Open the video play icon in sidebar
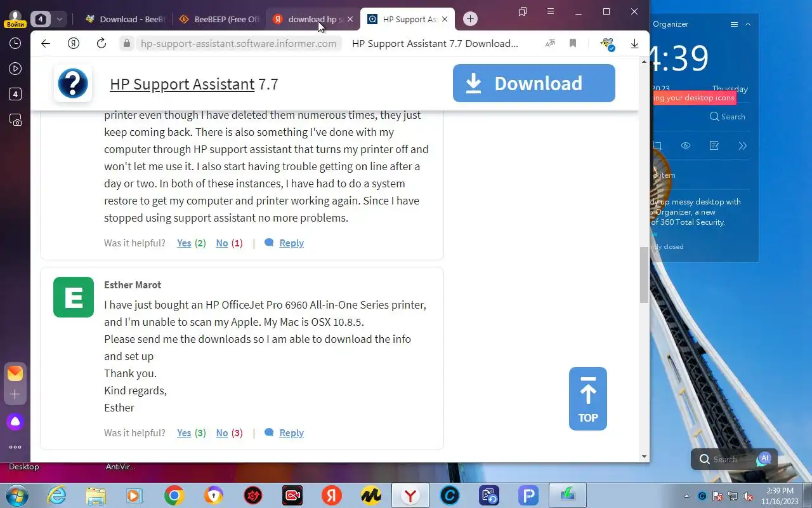812x508 pixels. 15,69
